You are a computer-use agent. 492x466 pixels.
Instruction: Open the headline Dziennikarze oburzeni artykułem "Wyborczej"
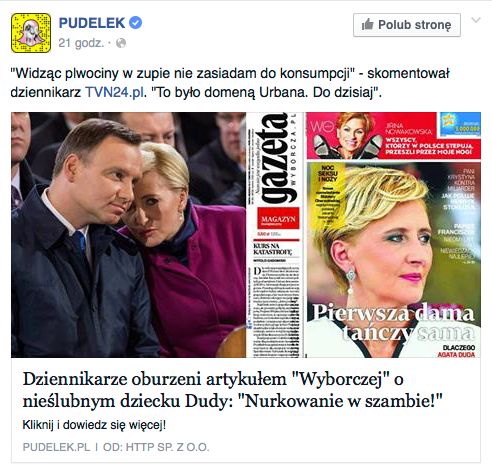tap(232, 390)
